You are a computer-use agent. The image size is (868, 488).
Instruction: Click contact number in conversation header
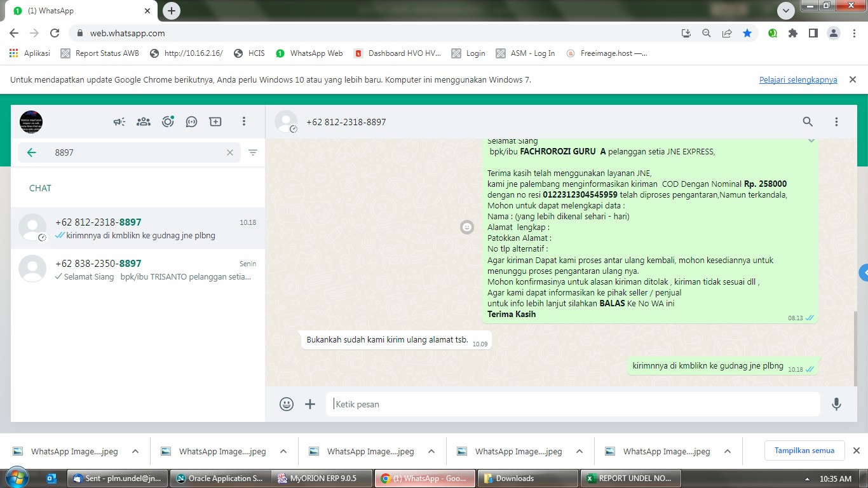[x=346, y=122]
